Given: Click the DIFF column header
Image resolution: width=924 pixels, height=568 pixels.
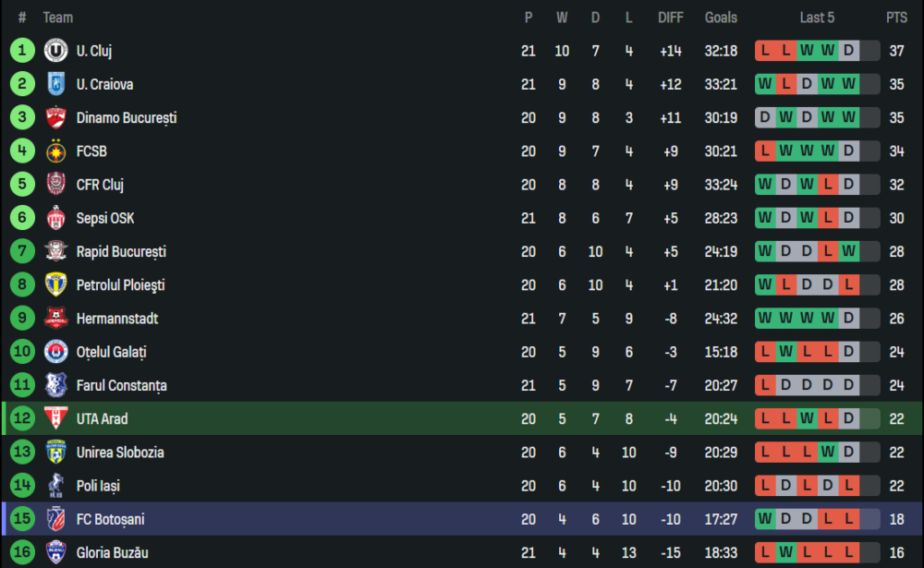Looking at the screenshot, I should pos(671,18).
